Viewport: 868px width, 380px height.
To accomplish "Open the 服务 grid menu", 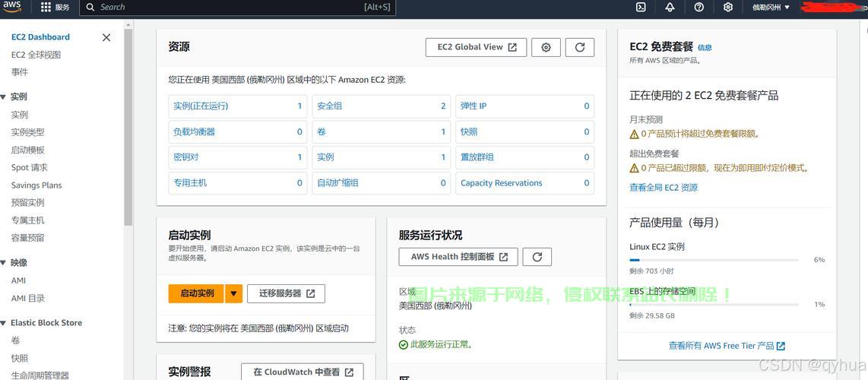I will [x=55, y=7].
